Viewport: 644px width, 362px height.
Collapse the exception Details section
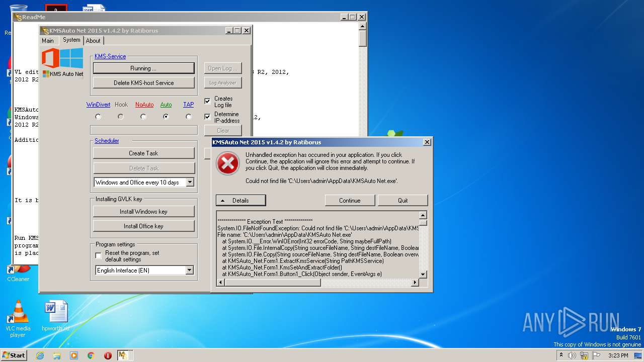click(240, 200)
